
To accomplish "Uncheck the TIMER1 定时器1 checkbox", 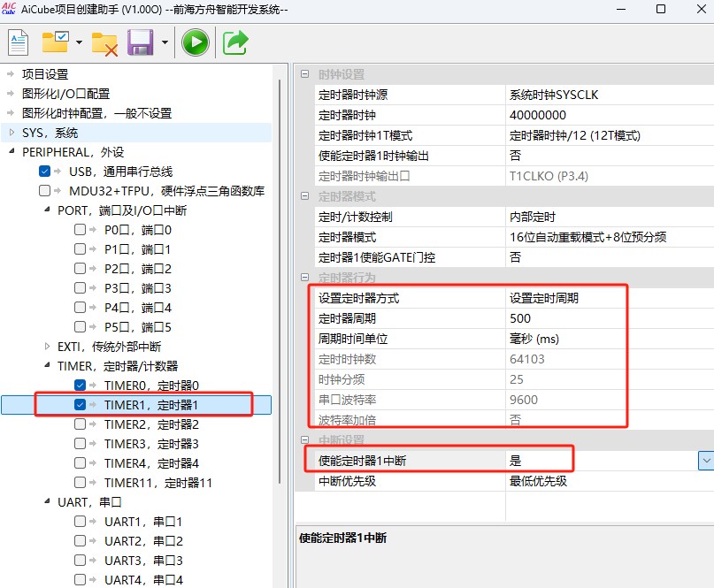I will (x=81, y=405).
